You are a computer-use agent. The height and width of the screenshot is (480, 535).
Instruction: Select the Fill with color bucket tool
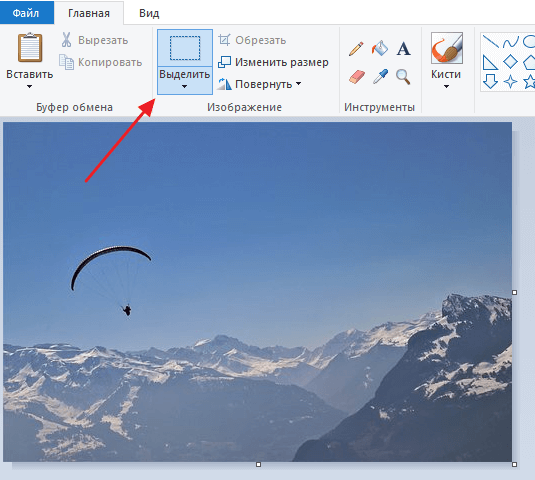click(380, 48)
